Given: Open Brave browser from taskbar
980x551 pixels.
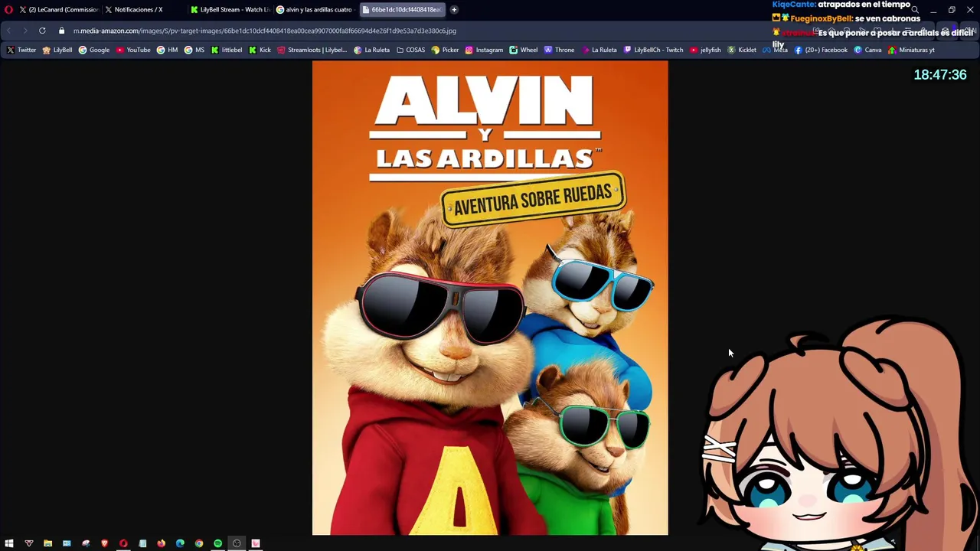Looking at the screenshot, I should tap(105, 543).
